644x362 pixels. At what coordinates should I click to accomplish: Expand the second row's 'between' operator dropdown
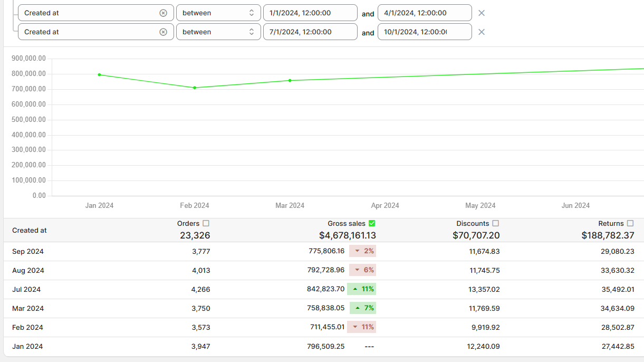pyautogui.click(x=218, y=32)
